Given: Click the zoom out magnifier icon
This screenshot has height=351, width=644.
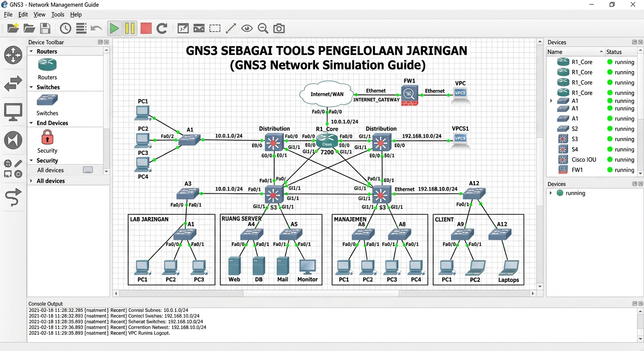Looking at the screenshot, I should (x=263, y=28).
